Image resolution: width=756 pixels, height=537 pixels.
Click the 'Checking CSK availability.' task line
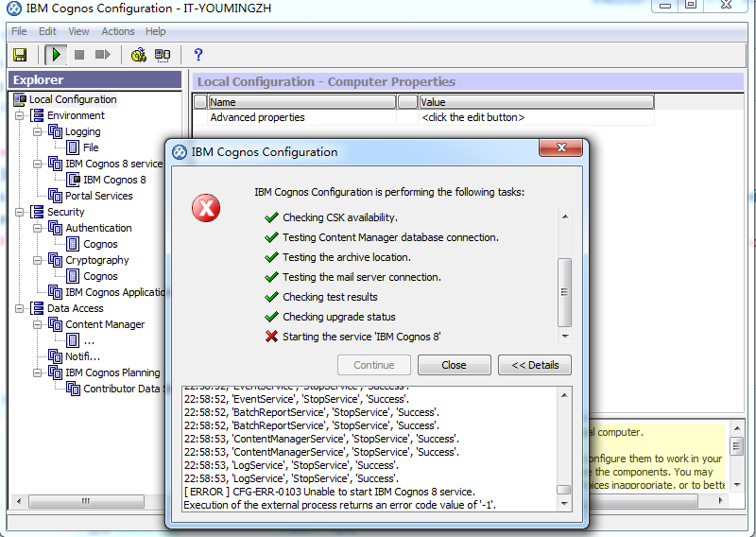[340, 217]
